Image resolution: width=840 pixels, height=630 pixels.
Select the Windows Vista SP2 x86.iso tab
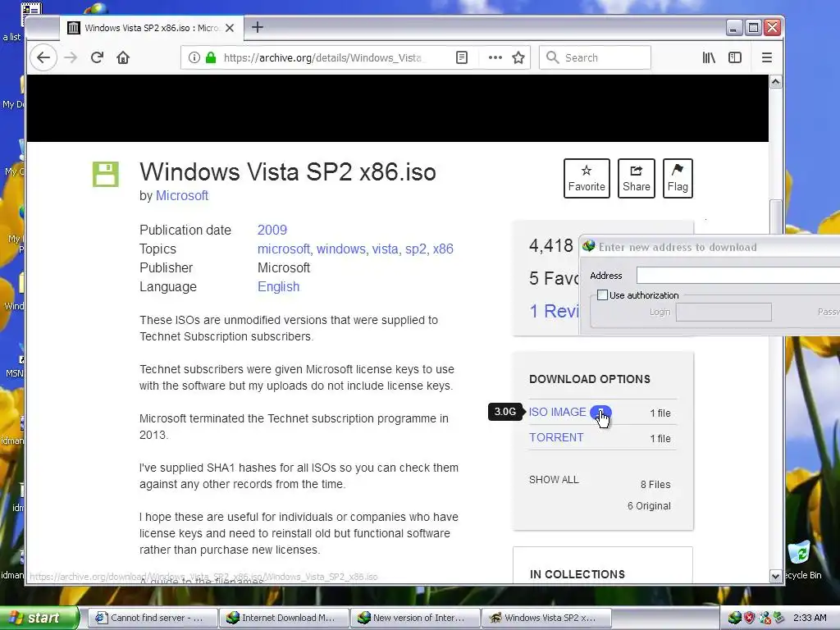[152, 28]
